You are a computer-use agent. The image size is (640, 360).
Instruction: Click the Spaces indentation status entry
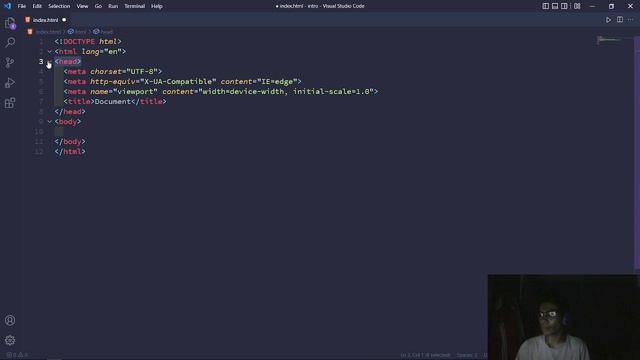467,355
